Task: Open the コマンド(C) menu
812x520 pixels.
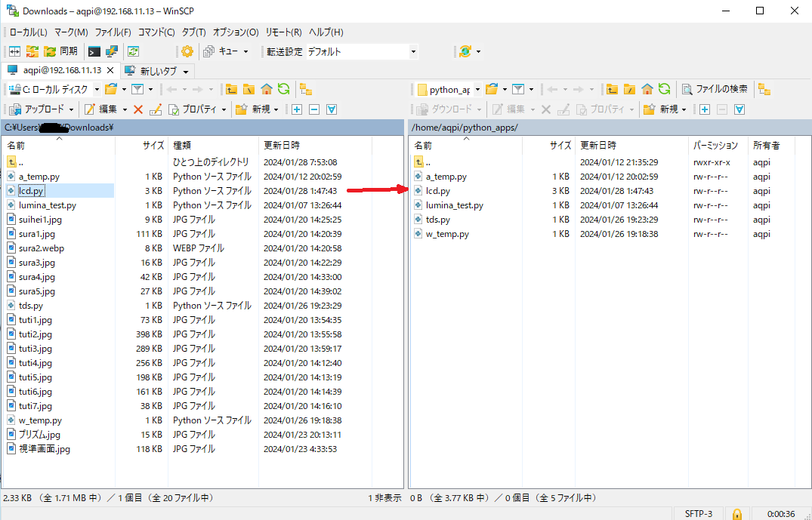Action: [156, 32]
